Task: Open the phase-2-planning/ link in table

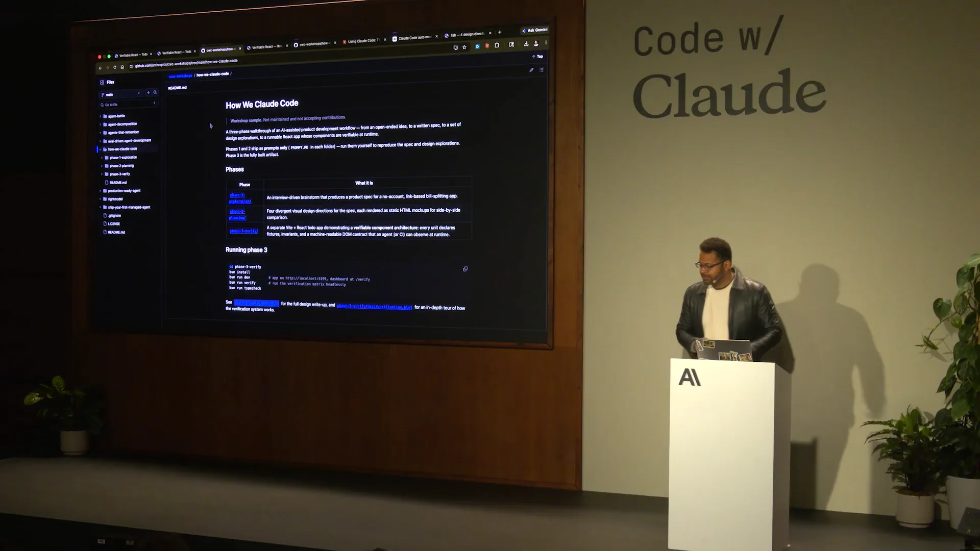Action: [237, 215]
